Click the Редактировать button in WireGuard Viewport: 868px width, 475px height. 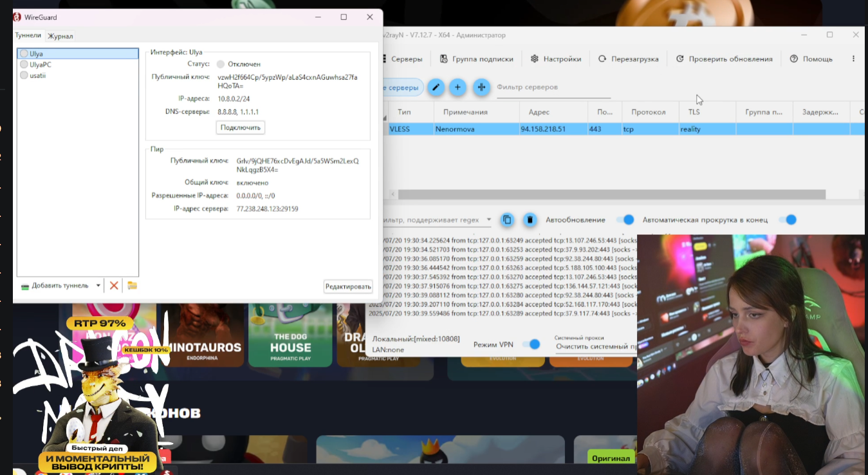348,286
